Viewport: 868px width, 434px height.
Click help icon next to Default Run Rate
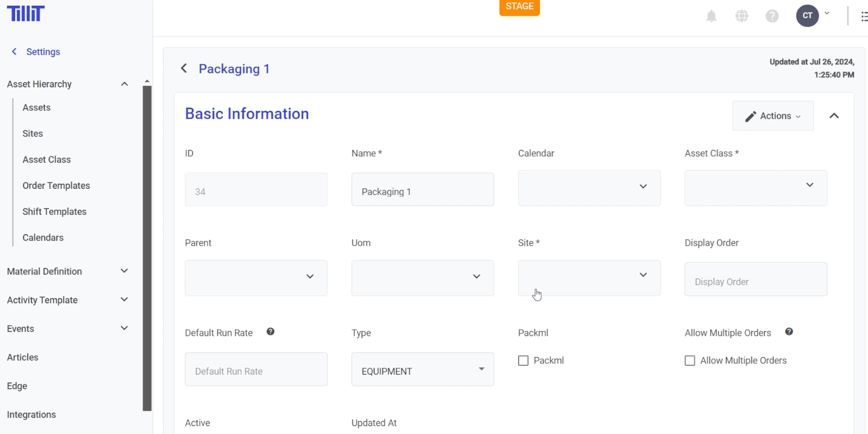270,332
